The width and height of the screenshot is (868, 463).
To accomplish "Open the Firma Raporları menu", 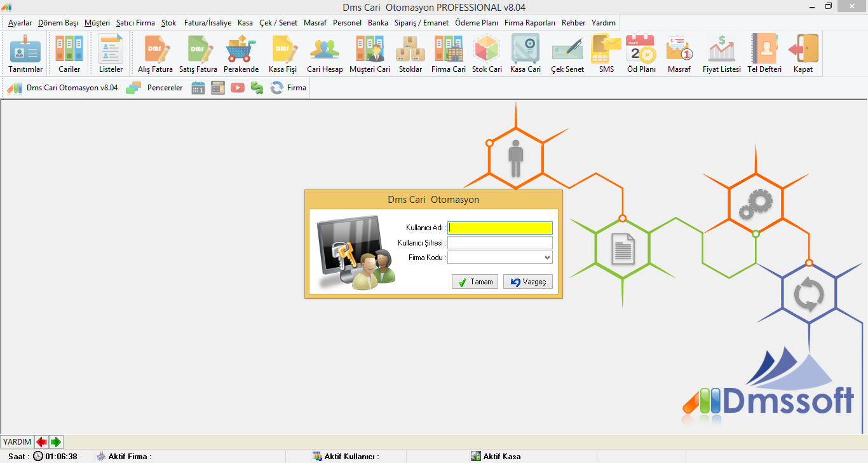I will point(529,23).
